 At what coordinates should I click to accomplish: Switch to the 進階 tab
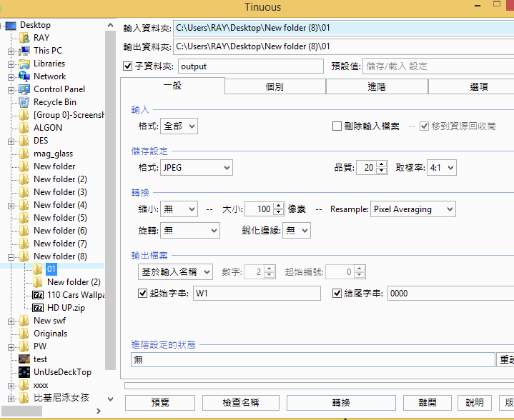377,87
